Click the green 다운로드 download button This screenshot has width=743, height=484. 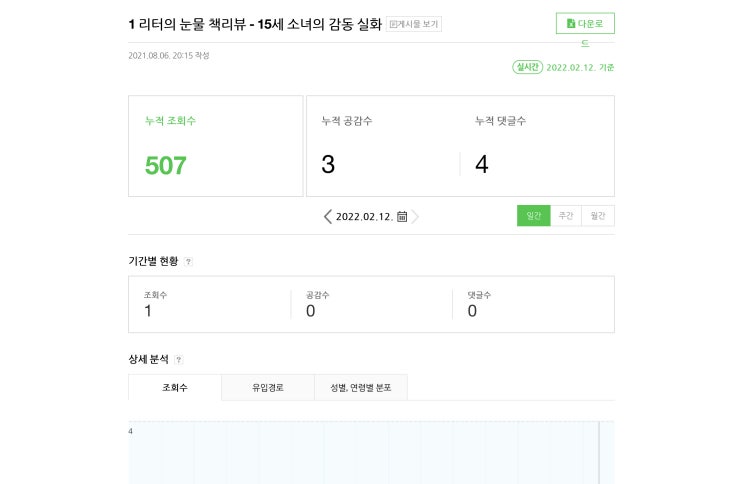pos(585,23)
